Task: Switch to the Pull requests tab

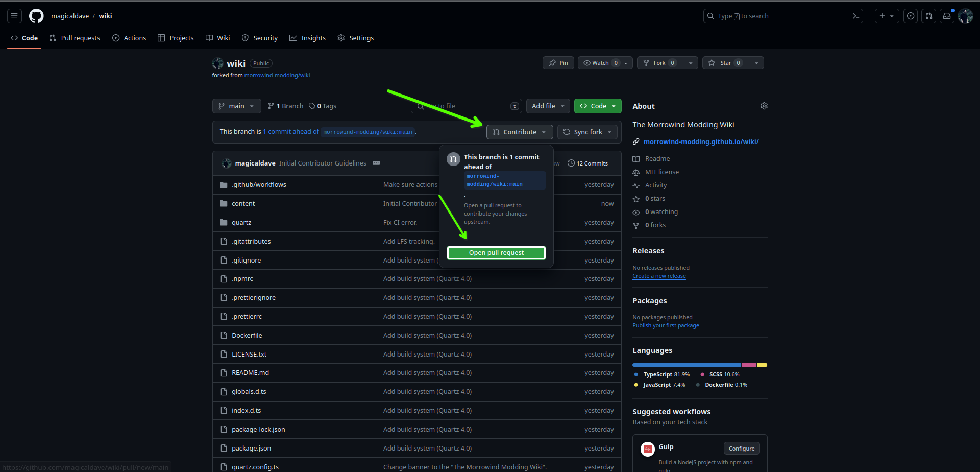Action: coord(75,38)
